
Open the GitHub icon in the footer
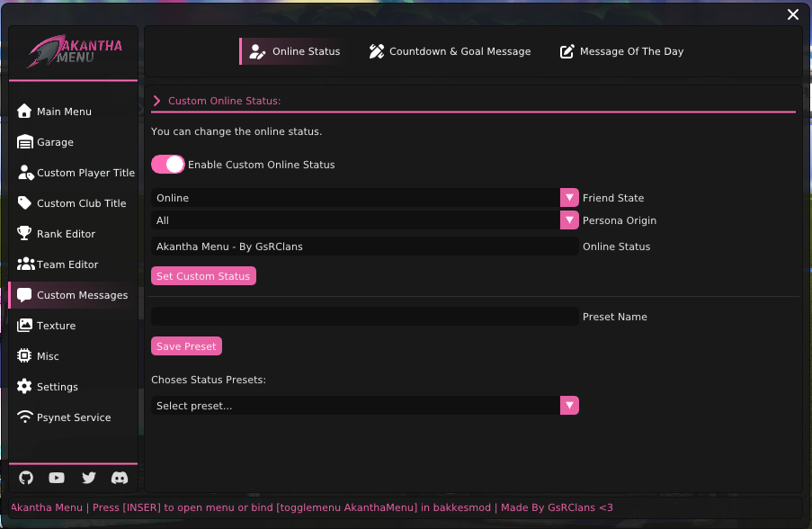pyautogui.click(x=25, y=478)
